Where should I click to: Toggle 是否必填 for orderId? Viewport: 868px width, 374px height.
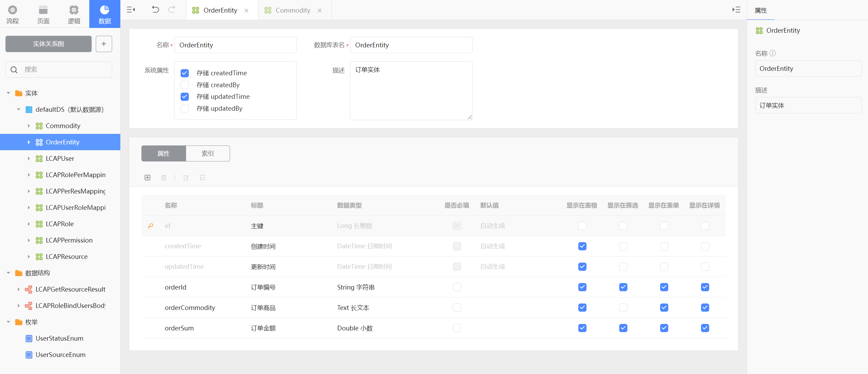click(457, 287)
